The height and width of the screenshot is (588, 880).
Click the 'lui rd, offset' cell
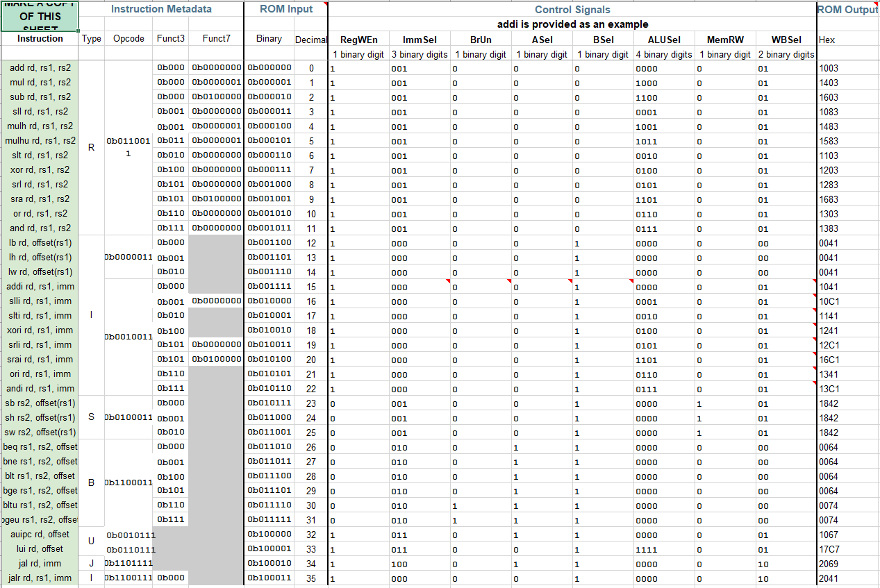pyautogui.click(x=40, y=549)
